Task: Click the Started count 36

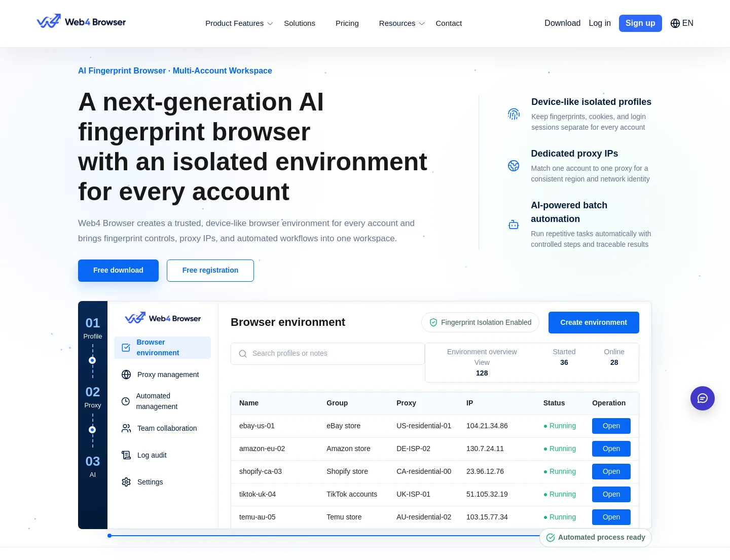Action: coord(564,363)
